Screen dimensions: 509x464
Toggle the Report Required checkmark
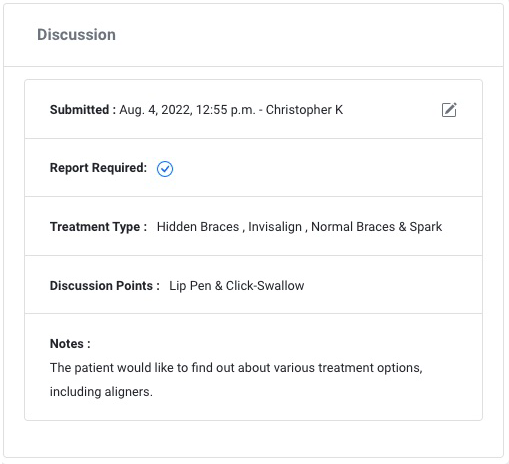[x=165, y=169]
